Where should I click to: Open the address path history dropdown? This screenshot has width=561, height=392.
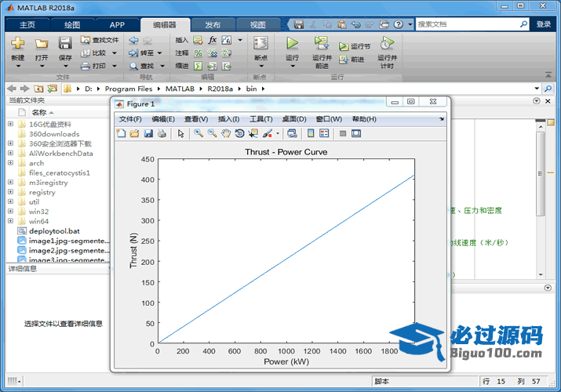coord(537,89)
